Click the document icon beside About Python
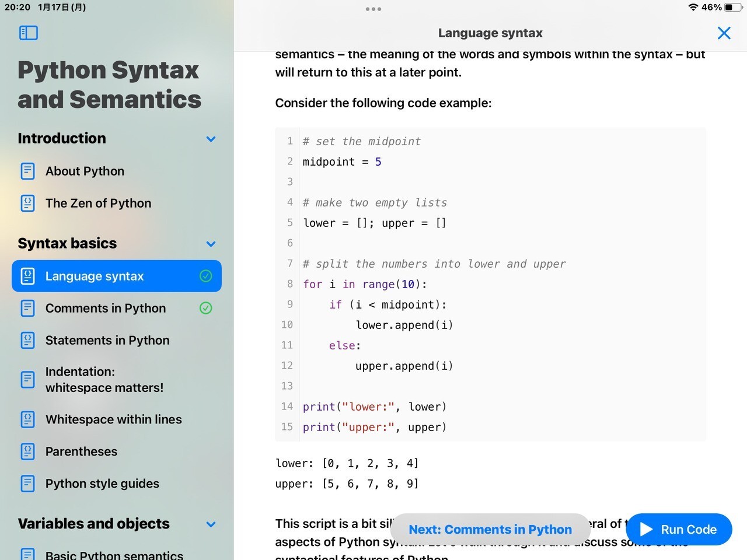The width and height of the screenshot is (747, 560). point(27,171)
